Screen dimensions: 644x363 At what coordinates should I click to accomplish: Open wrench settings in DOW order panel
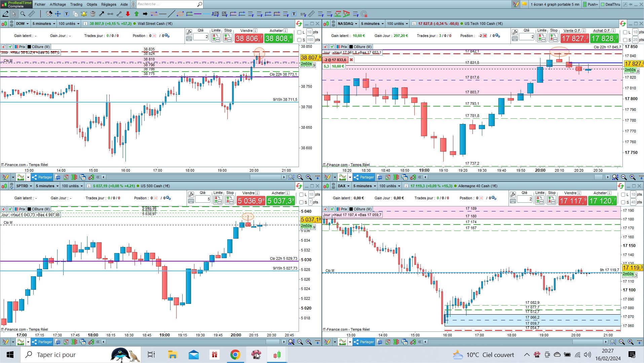[189, 32]
